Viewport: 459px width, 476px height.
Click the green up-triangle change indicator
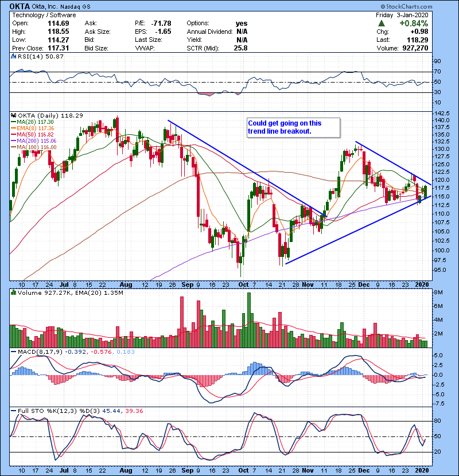click(382, 24)
